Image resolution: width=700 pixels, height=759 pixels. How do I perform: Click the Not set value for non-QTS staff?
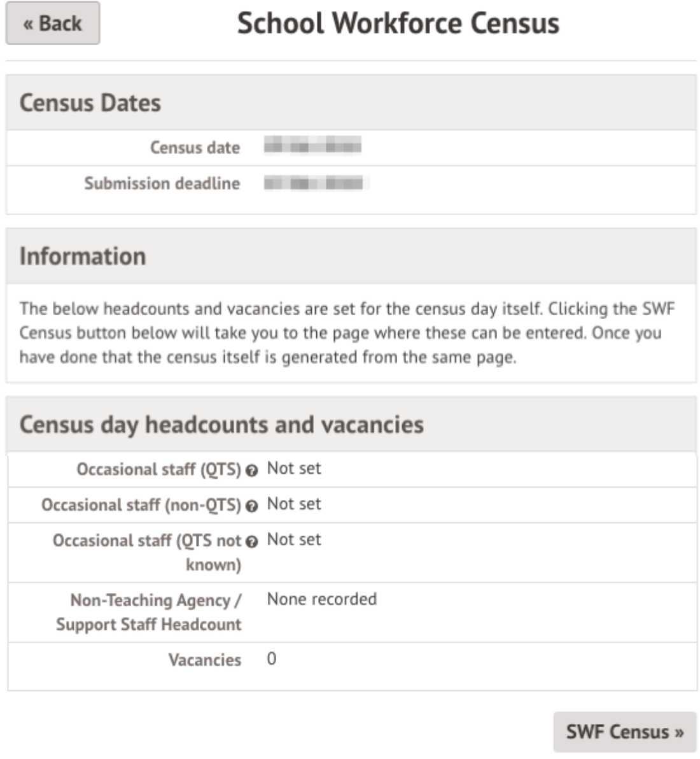click(x=294, y=504)
